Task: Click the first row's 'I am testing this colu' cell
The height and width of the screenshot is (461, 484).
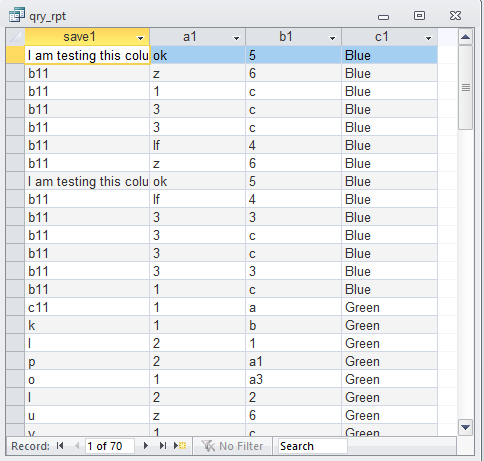Action: [87, 55]
